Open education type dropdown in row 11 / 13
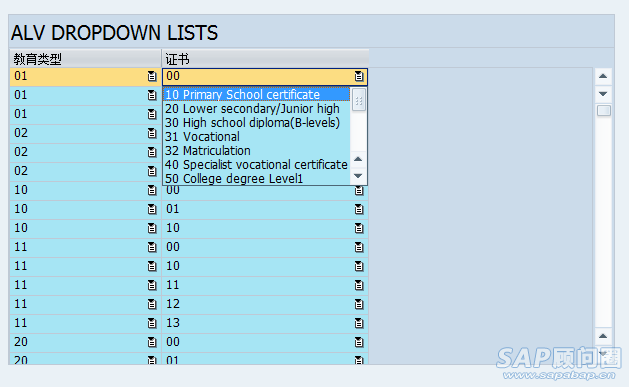Image resolution: width=629 pixels, height=387 pixels. (152, 323)
